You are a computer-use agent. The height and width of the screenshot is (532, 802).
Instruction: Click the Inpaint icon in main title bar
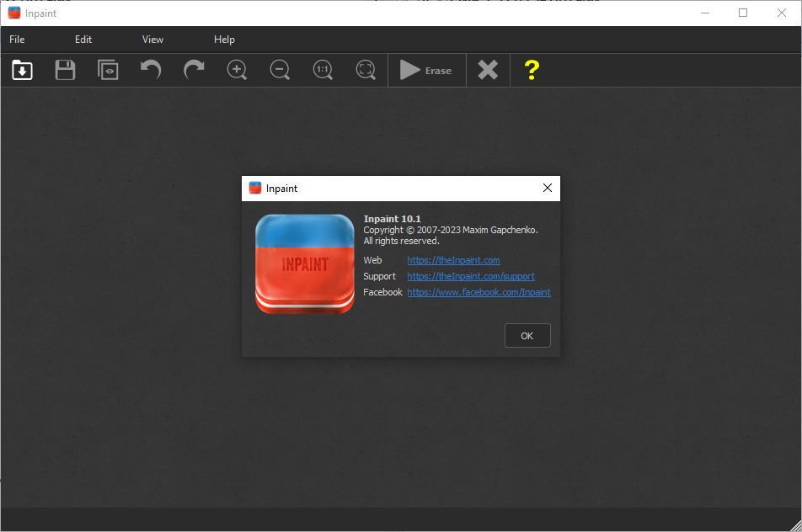click(14, 13)
